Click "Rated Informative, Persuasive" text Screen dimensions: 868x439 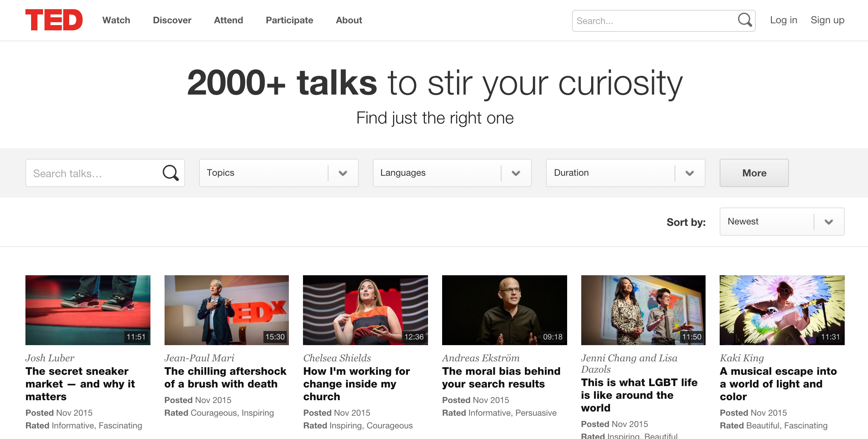click(499, 413)
